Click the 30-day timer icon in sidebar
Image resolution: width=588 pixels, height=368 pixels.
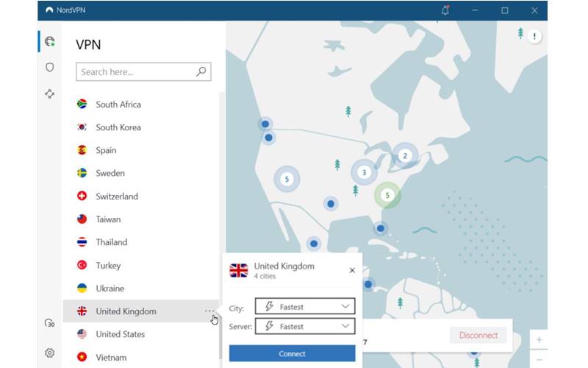[x=50, y=323]
